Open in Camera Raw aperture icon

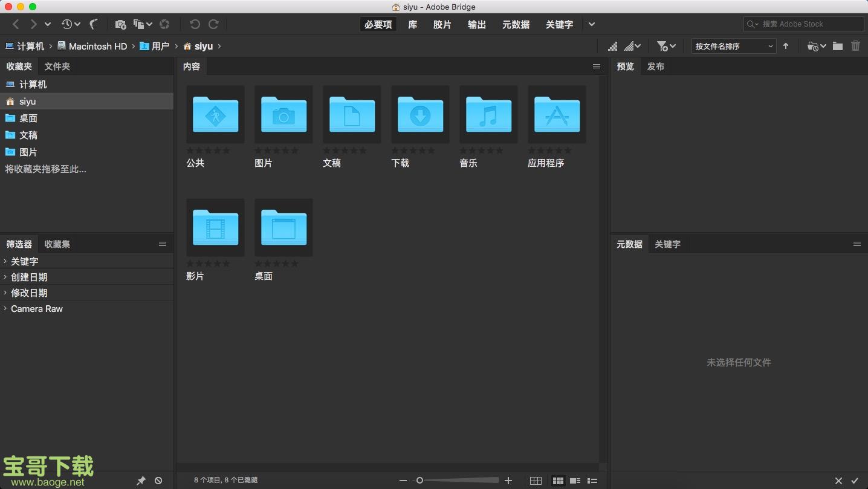coord(164,24)
